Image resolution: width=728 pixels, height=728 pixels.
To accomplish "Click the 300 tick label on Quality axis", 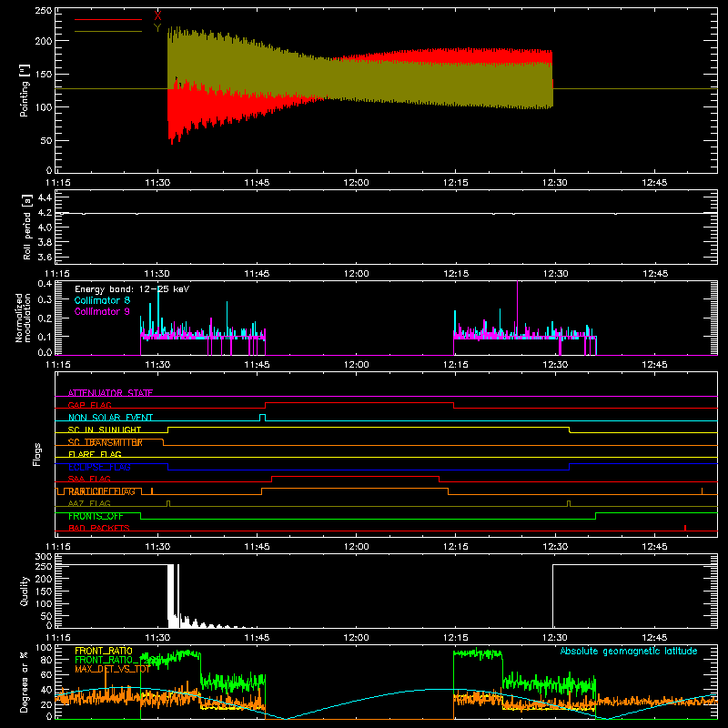I will coord(44,556).
